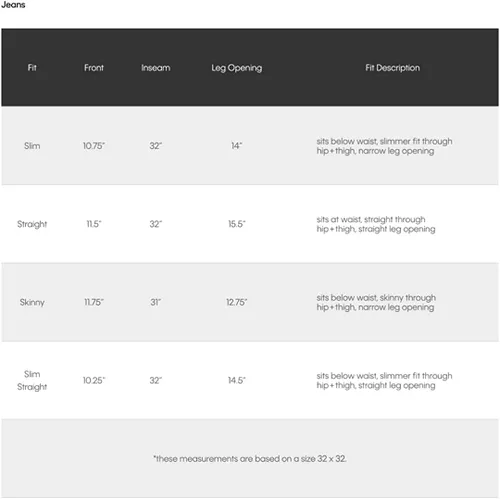
Task: Click the 14.5" leg opening for Slim Straight
Action: point(237,380)
